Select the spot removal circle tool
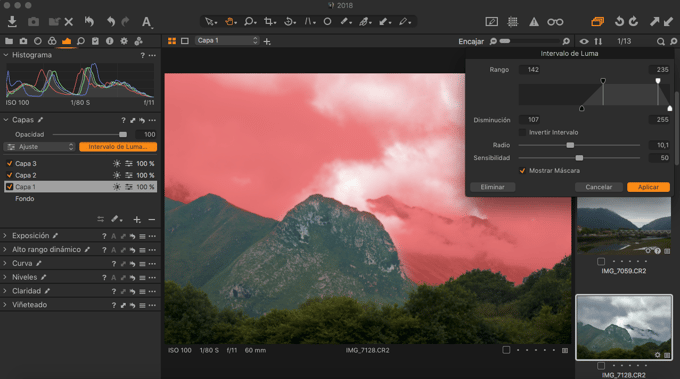Screen dimensions: 680x379 tap(327, 21)
